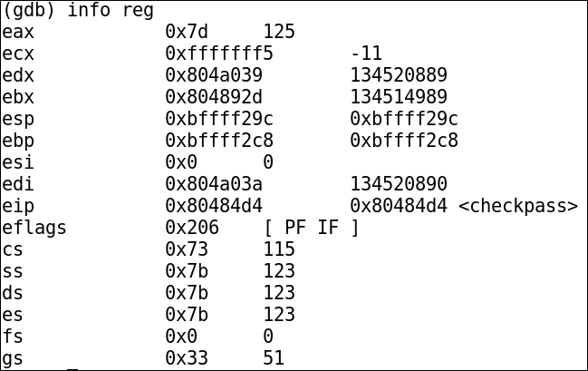Viewport: 588px width, 371px height.
Task: Click edx value 0x804a039
Action: pyautogui.click(x=214, y=74)
